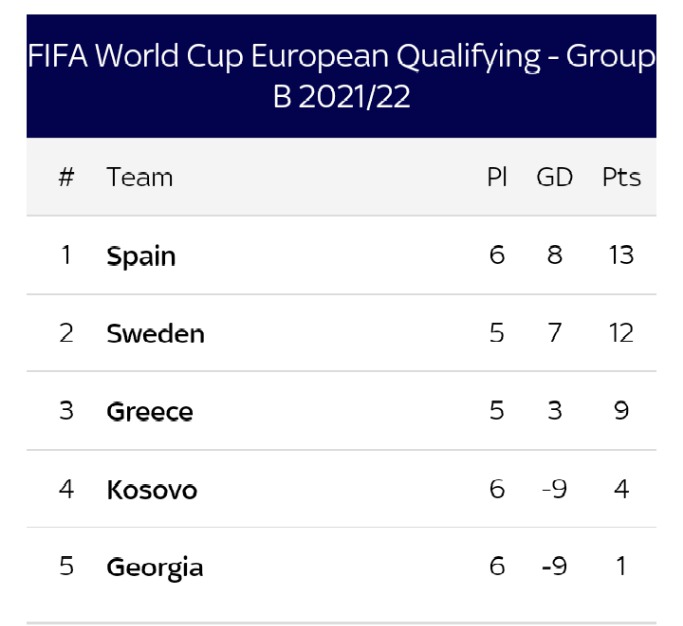The image size is (683, 626).
Task: Click the Pl column header
Action: (497, 177)
